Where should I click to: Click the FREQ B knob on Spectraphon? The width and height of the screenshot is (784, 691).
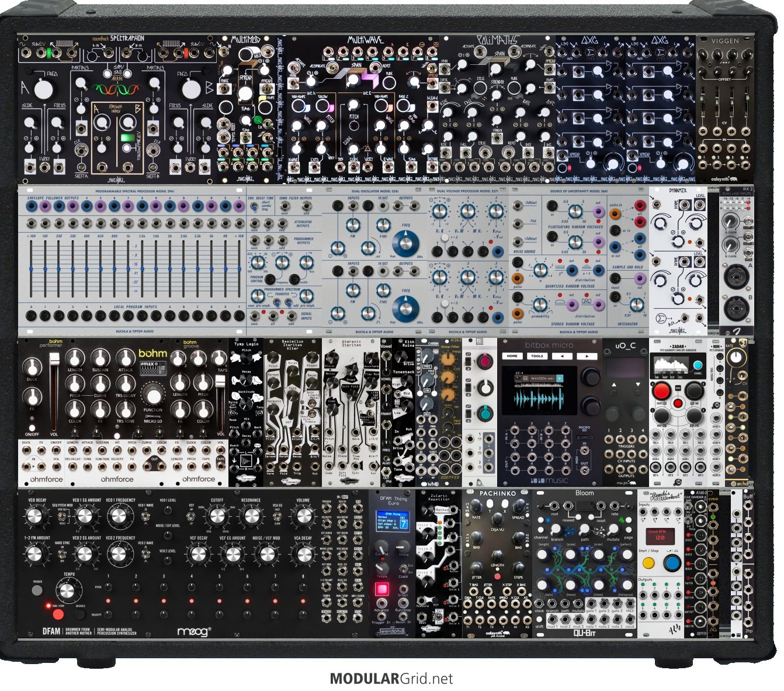click(x=190, y=89)
